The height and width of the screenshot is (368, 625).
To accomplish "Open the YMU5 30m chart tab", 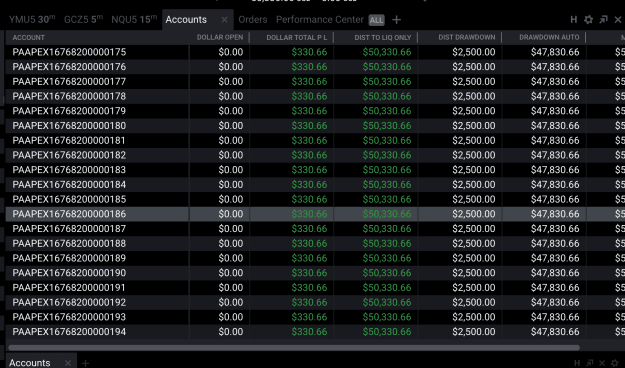I will 32,20.
